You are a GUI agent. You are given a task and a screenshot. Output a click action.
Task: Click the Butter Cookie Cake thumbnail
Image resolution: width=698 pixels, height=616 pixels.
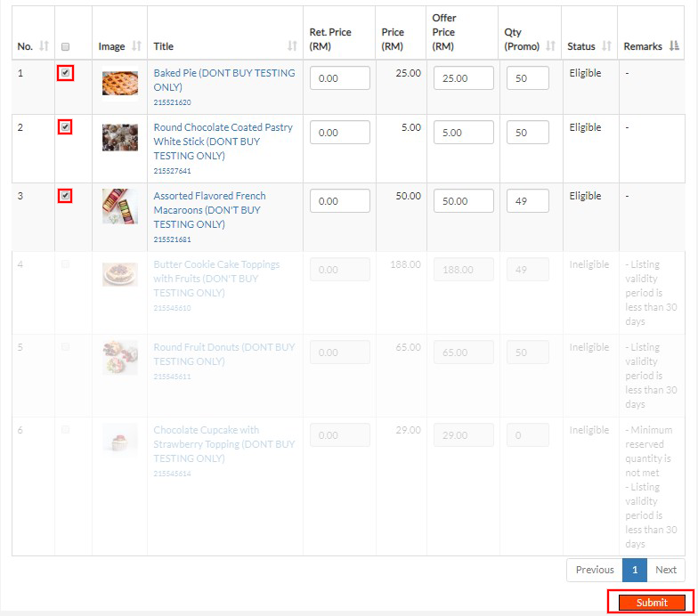tap(119, 274)
